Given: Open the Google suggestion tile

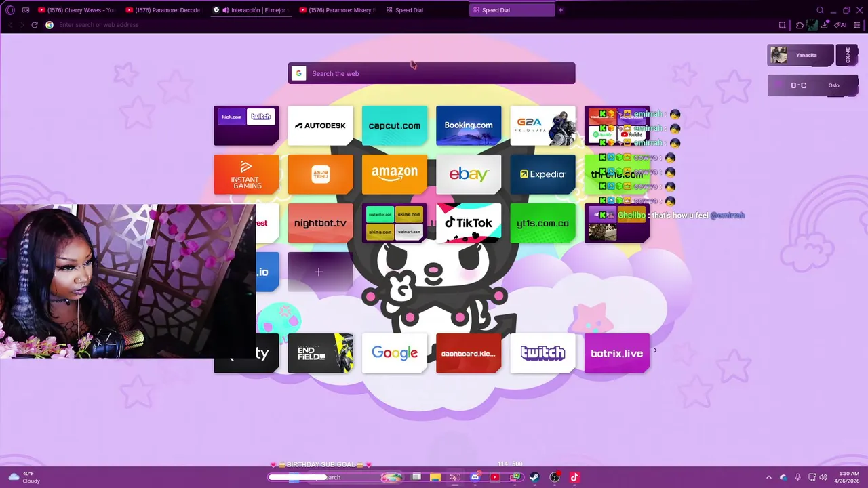Looking at the screenshot, I should coord(395,353).
